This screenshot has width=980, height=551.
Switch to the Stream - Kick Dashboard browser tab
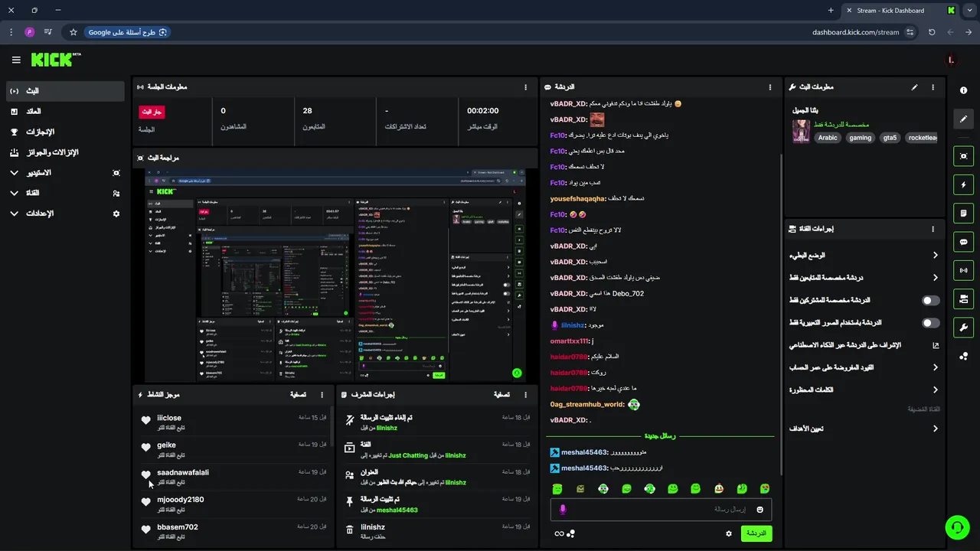pyautogui.click(x=901, y=11)
